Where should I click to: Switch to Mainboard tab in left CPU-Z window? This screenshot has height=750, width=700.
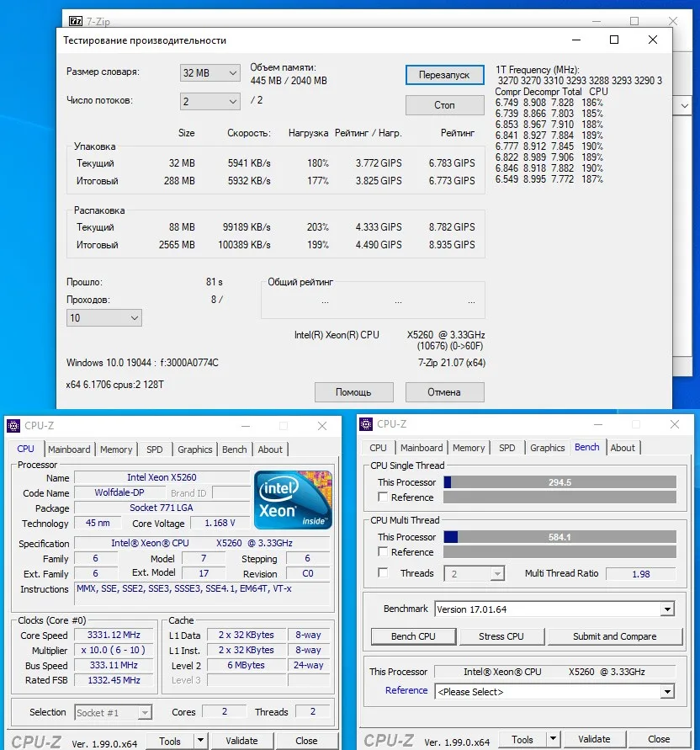pyautogui.click(x=69, y=449)
